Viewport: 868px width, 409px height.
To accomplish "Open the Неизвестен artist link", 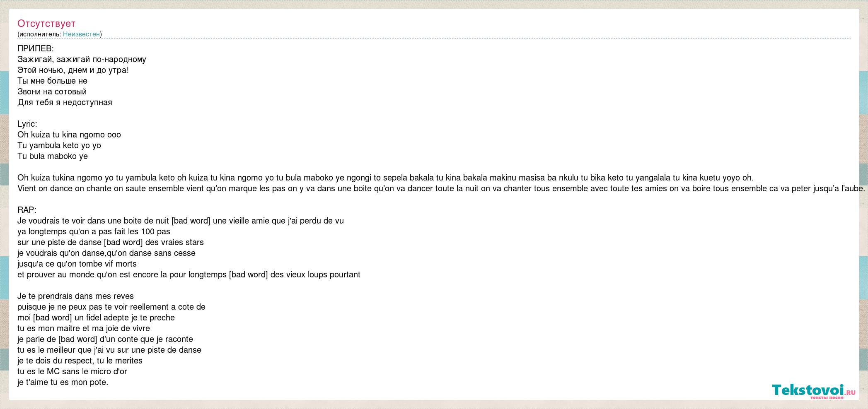I will tap(81, 34).
